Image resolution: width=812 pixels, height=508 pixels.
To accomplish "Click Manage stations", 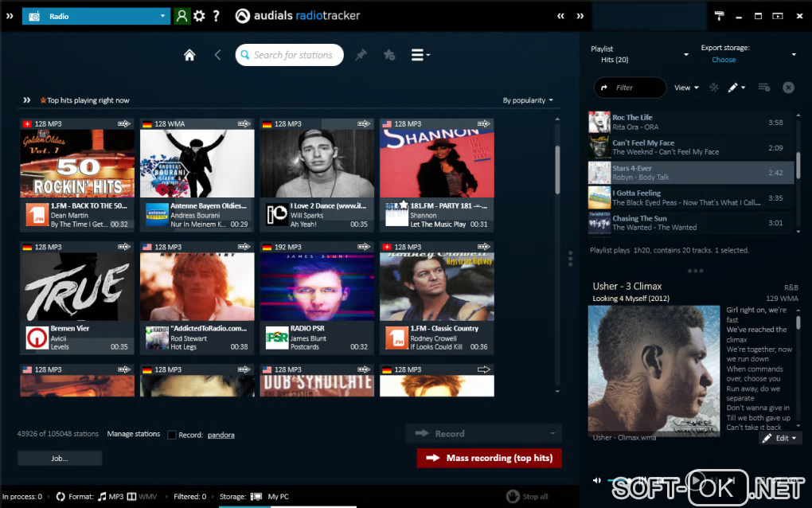I will (x=134, y=434).
